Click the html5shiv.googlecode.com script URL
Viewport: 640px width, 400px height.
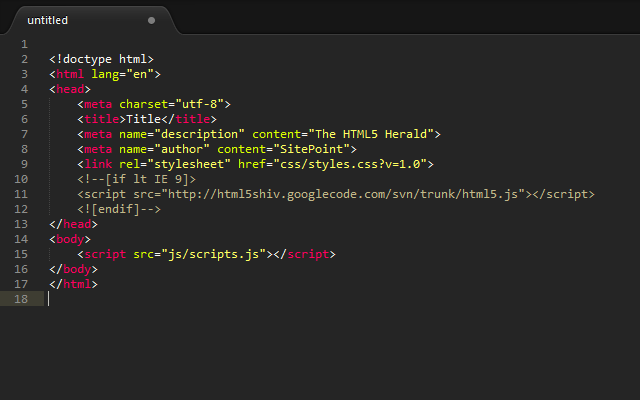point(343,195)
